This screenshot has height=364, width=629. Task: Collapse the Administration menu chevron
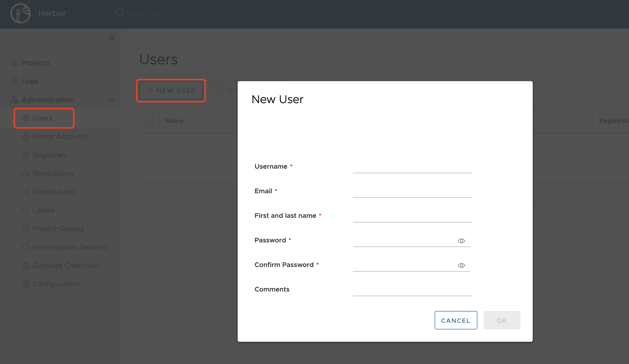coord(112,100)
